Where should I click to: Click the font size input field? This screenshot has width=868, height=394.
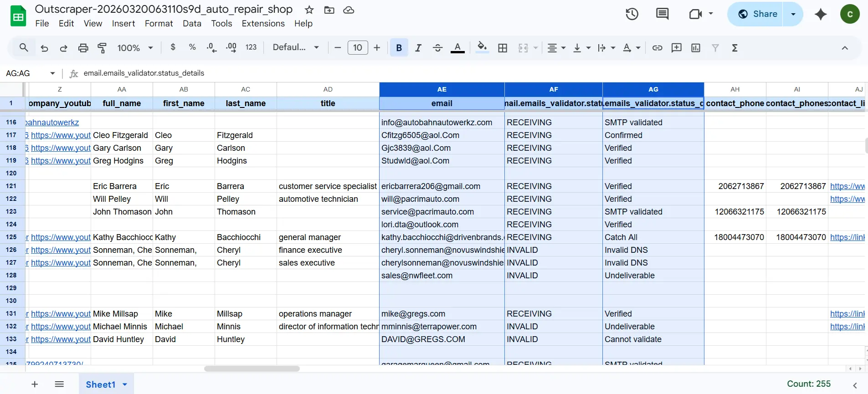tap(358, 47)
